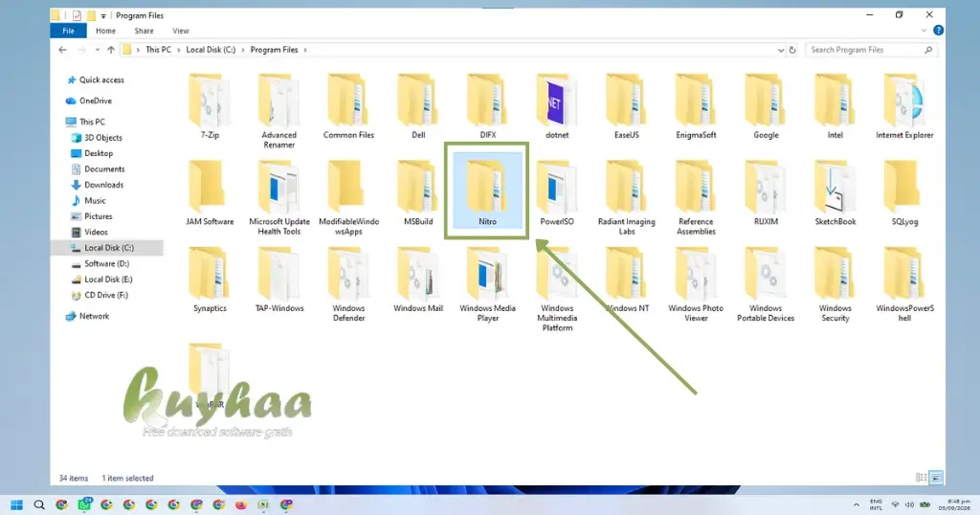Viewport: 980px width, 515px height.
Task: Click the Search Program Files box
Action: pos(871,50)
